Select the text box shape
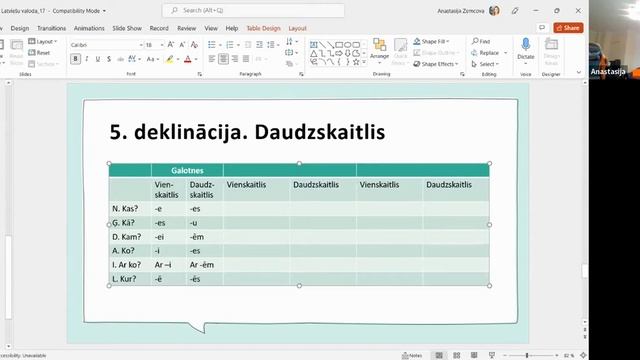 coord(313,44)
